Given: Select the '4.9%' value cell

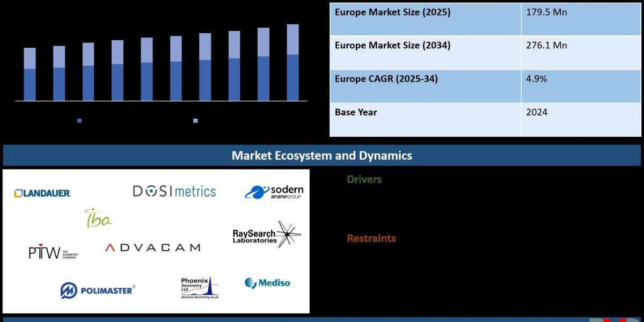Looking at the screenshot, I should (581, 86).
